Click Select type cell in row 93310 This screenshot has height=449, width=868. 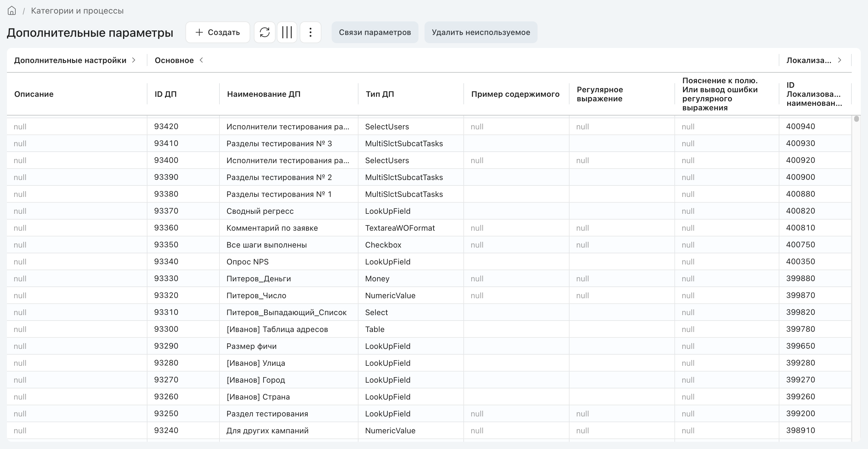[x=411, y=312]
